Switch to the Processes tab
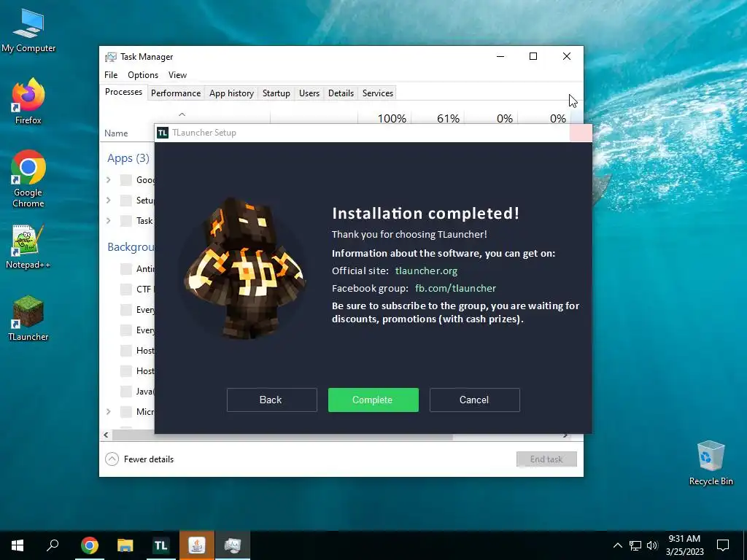Screen dimensions: 747x560 point(123,93)
